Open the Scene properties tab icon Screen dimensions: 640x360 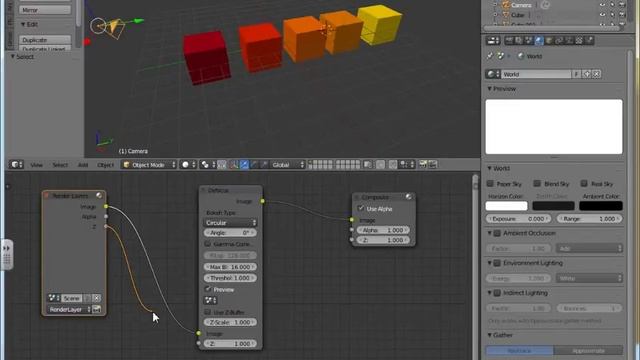click(529, 40)
